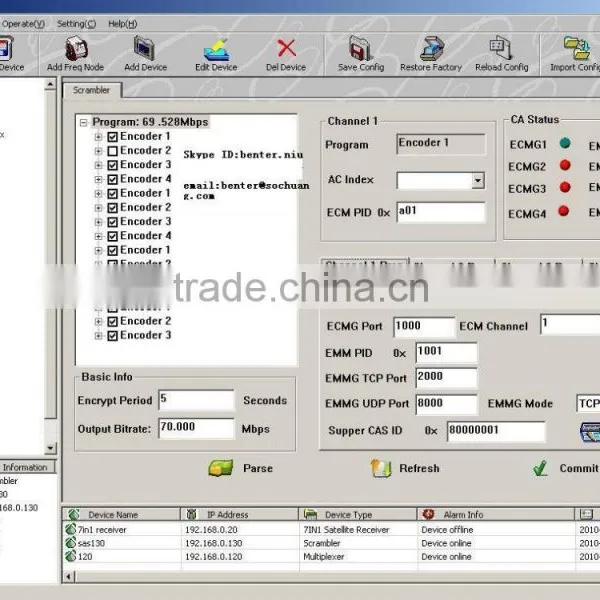Click the left panel scrollbar up arrow
Screen dimensions: 600x600
point(51,84)
